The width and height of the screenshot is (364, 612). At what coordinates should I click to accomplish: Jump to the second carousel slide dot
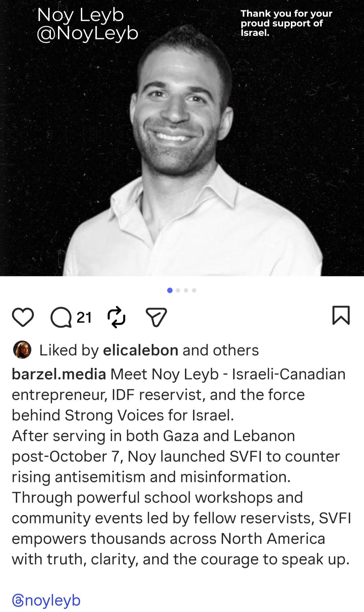178,290
